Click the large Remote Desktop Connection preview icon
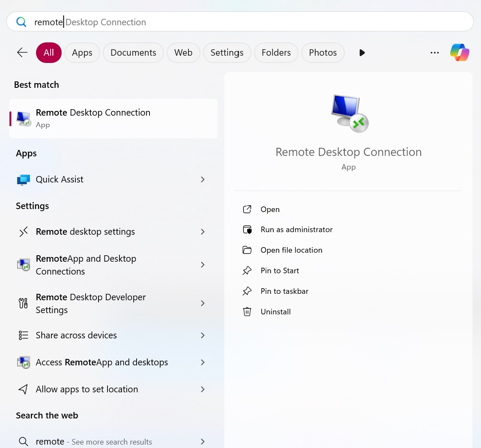The width and height of the screenshot is (481, 448). [x=350, y=113]
